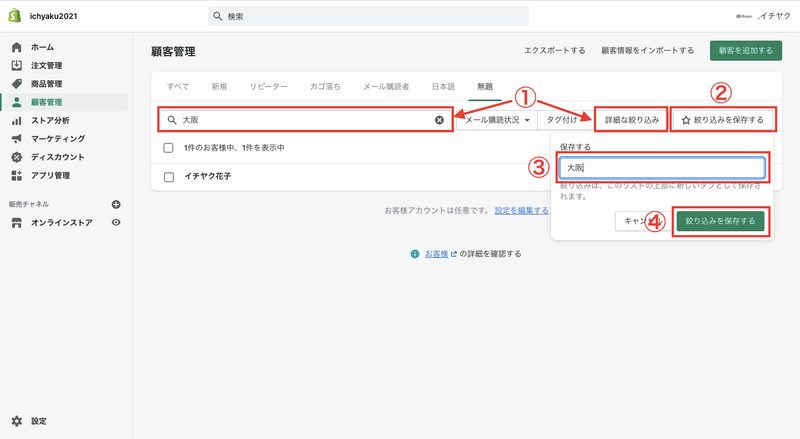This screenshot has width=800, height=439.
Task: Switch to the カゴ落ち tab
Action: pyautogui.click(x=325, y=87)
